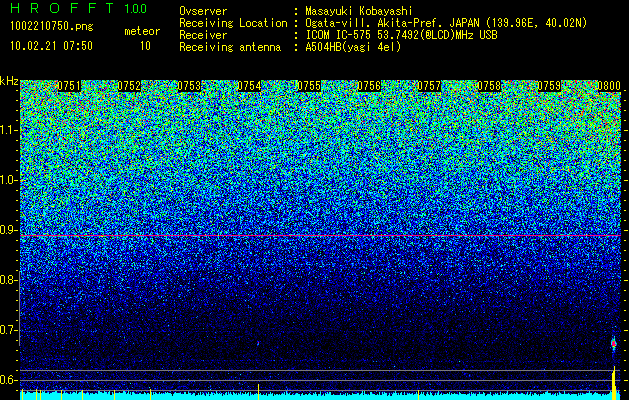Select the HROFFT 1.0.0 title text
Screen dimensions: 629x400
coord(79,8)
